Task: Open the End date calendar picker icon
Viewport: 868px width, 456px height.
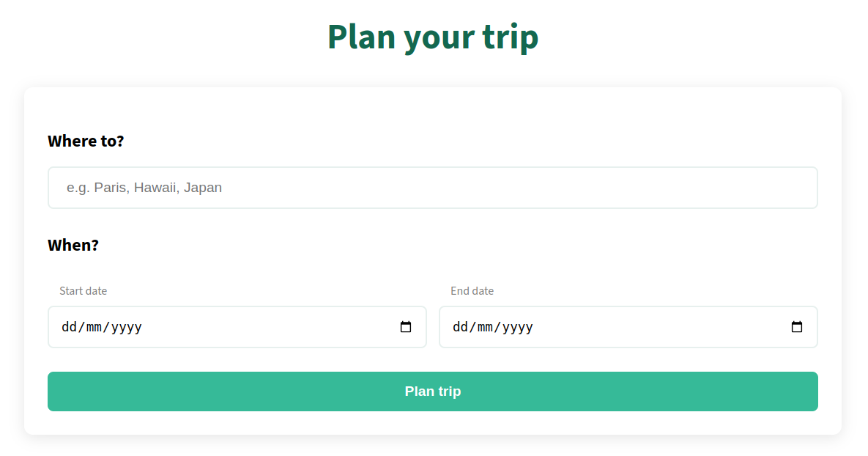Action: click(797, 327)
